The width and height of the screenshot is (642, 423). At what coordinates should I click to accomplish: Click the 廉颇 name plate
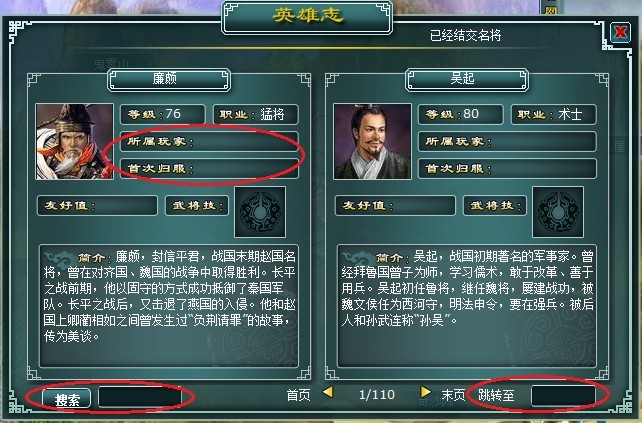click(169, 79)
